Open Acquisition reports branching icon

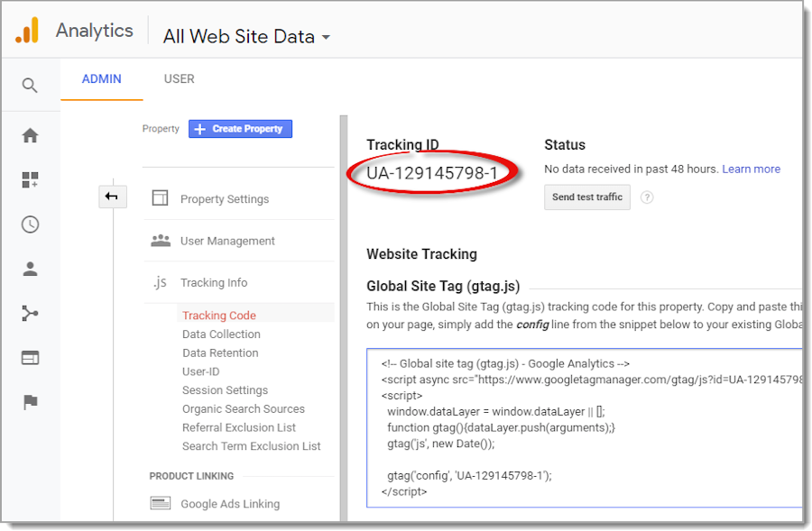tap(30, 313)
